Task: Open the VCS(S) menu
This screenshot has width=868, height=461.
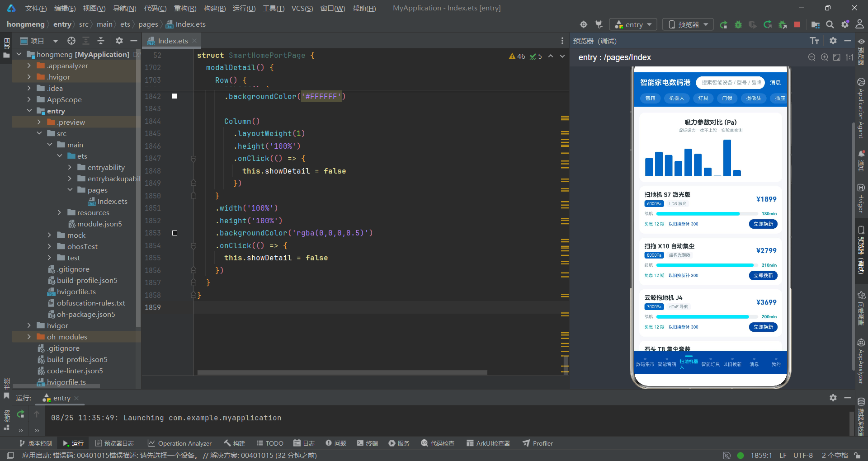Action: point(302,8)
